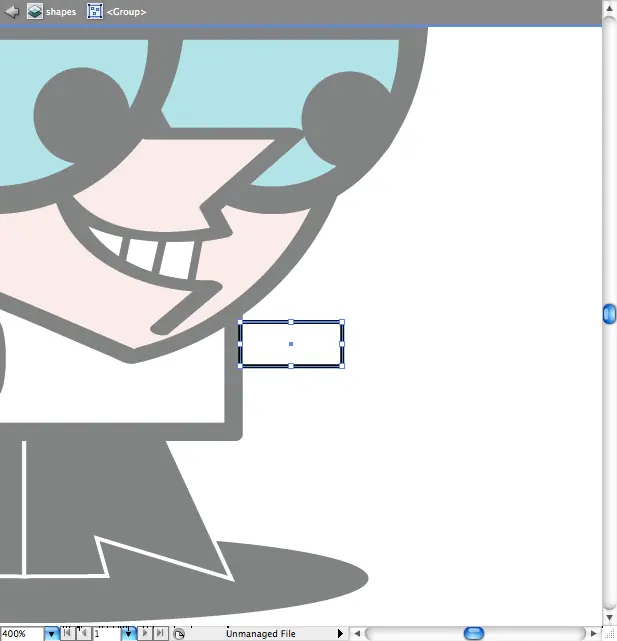Go to previous artboard button
Screen dimensions: 617x641
84,633
